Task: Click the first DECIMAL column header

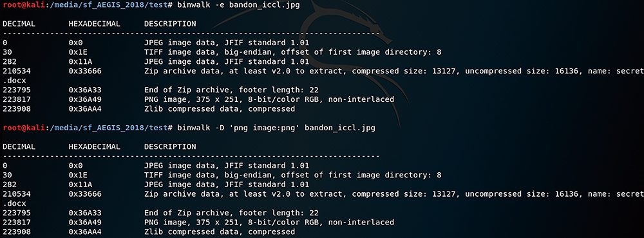Action: coord(19,24)
